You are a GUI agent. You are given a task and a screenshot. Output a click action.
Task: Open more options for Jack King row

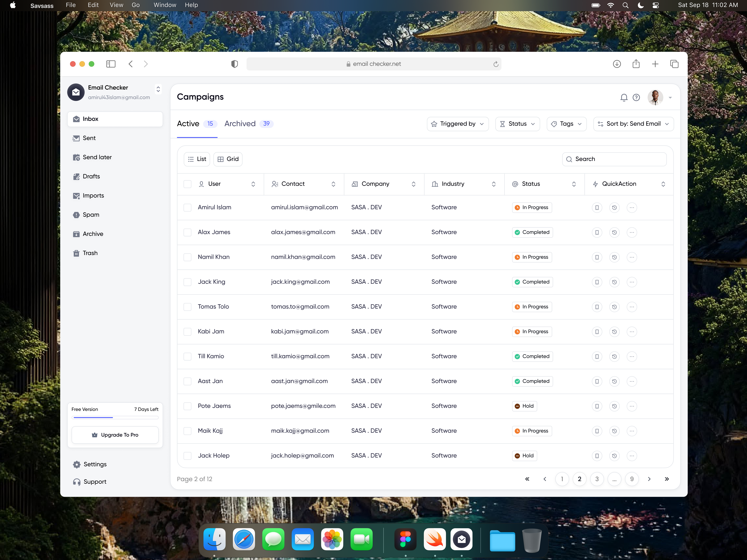632,282
